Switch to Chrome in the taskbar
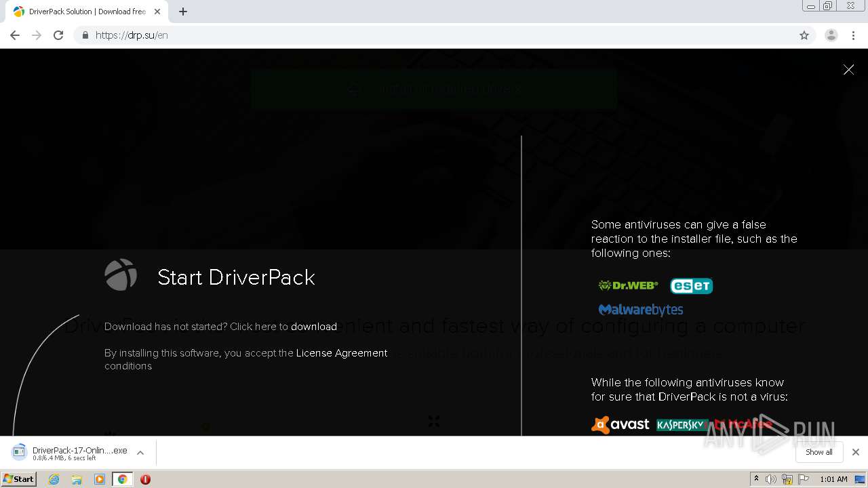Screen dimensions: 868x488 tap(122, 479)
